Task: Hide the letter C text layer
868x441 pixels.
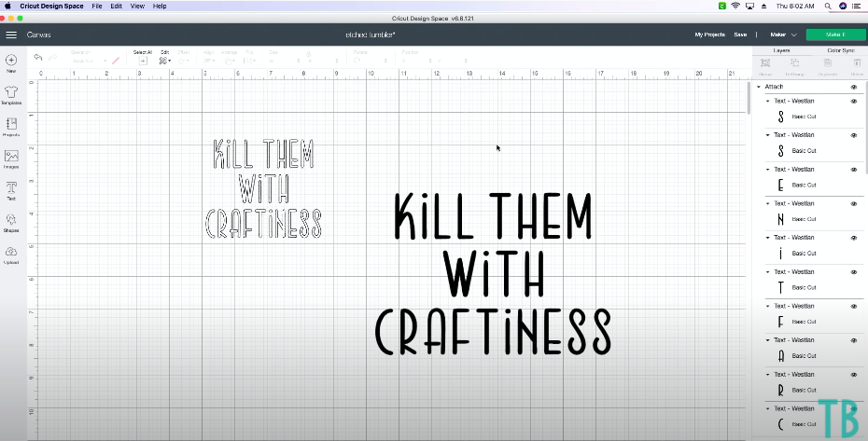Action: tap(854, 409)
